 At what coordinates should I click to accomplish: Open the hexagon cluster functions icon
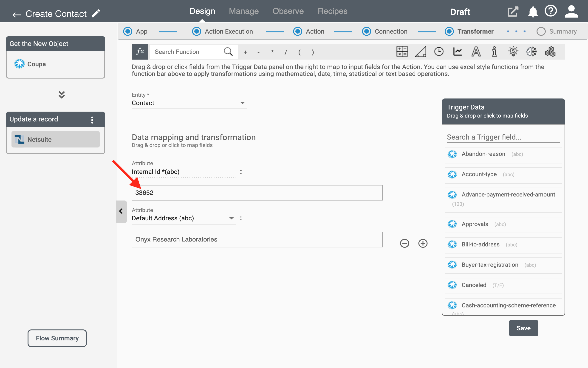click(x=550, y=52)
